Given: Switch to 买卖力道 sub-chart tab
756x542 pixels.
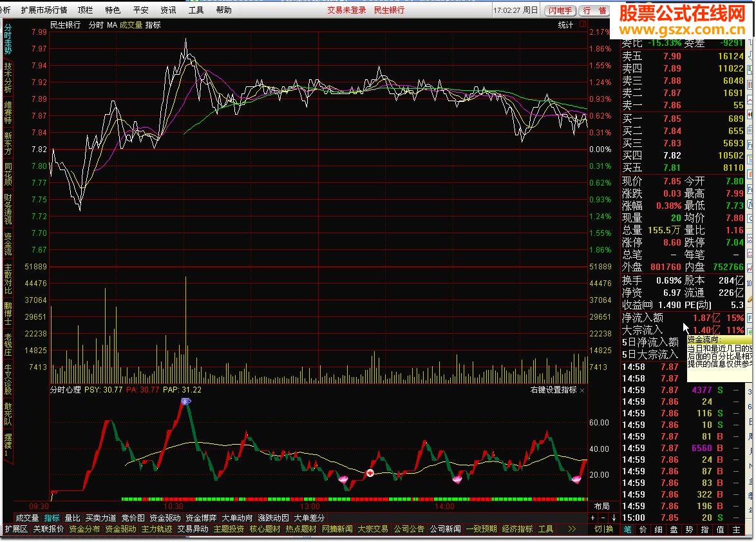Looking at the screenshot, I should [x=100, y=518].
